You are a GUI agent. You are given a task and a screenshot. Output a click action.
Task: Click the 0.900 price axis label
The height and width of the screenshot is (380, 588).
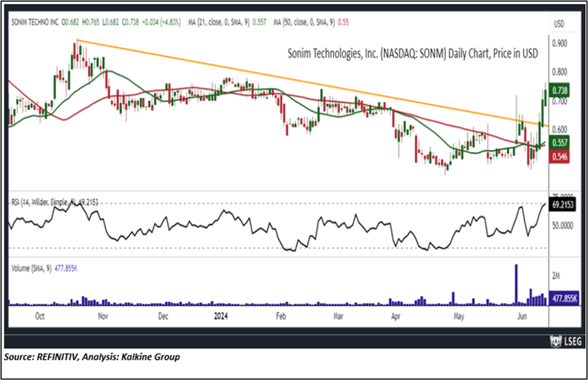pos(560,43)
